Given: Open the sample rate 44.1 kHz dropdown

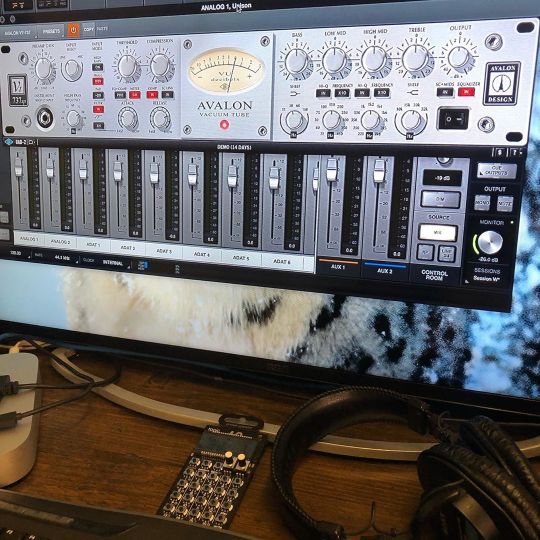Looking at the screenshot, I should pyautogui.click(x=62, y=258).
